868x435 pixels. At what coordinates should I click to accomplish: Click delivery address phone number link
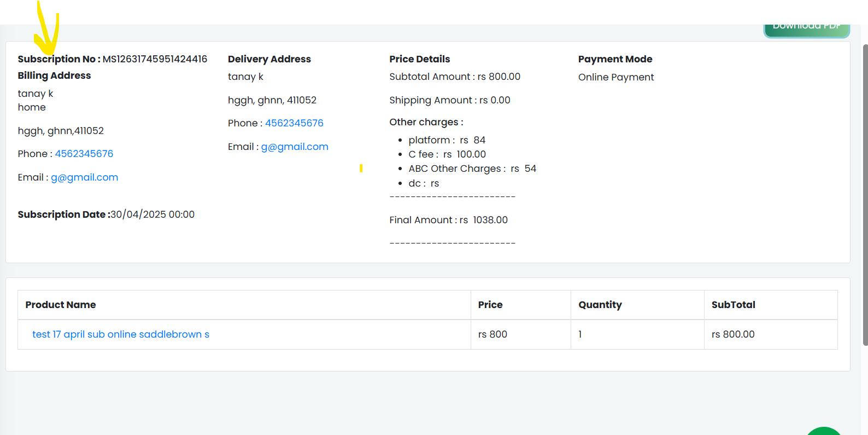pos(294,123)
